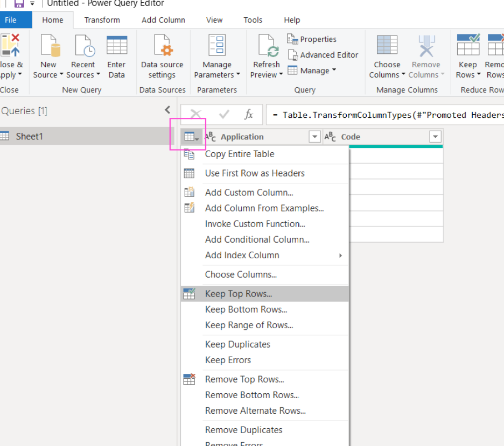Click the cancel X in formula bar
504x446 pixels.
(x=195, y=114)
